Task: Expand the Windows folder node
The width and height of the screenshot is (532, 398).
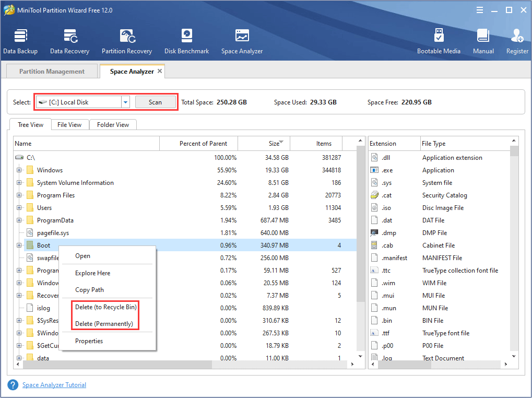Action: tap(19, 170)
